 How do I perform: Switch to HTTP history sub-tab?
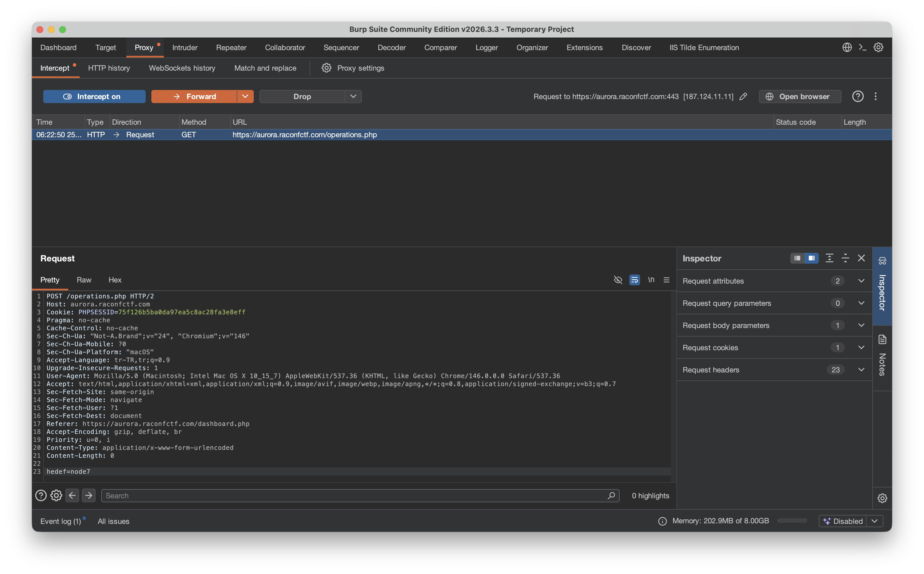point(109,68)
